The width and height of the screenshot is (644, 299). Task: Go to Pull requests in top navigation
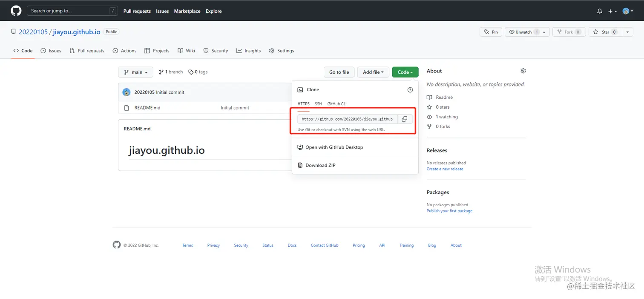(x=137, y=11)
